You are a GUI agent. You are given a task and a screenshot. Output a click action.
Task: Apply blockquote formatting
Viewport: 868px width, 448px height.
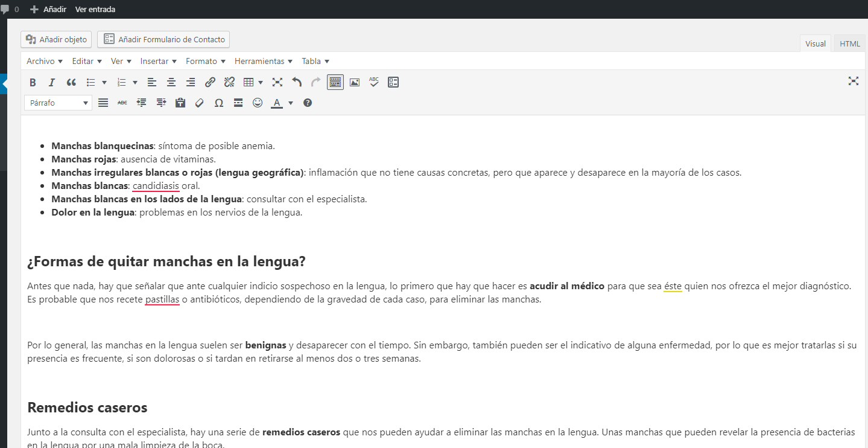tap(71, 82)
